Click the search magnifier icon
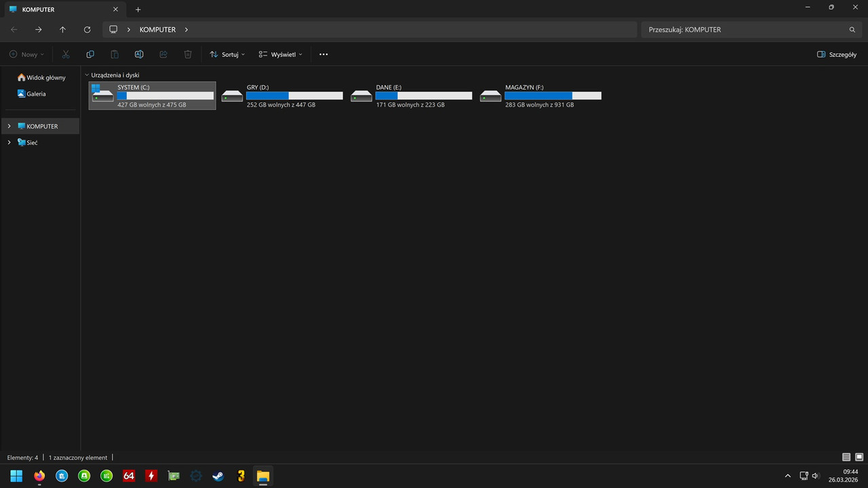This screenshot has width=868, height=488. pos(852,30)
